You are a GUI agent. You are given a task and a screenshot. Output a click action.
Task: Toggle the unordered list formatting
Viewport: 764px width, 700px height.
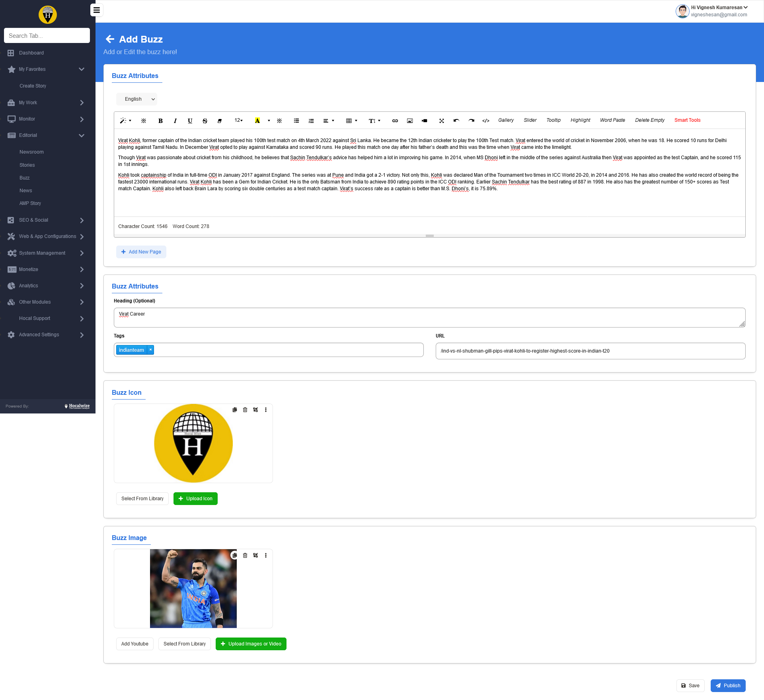point(296,121)
